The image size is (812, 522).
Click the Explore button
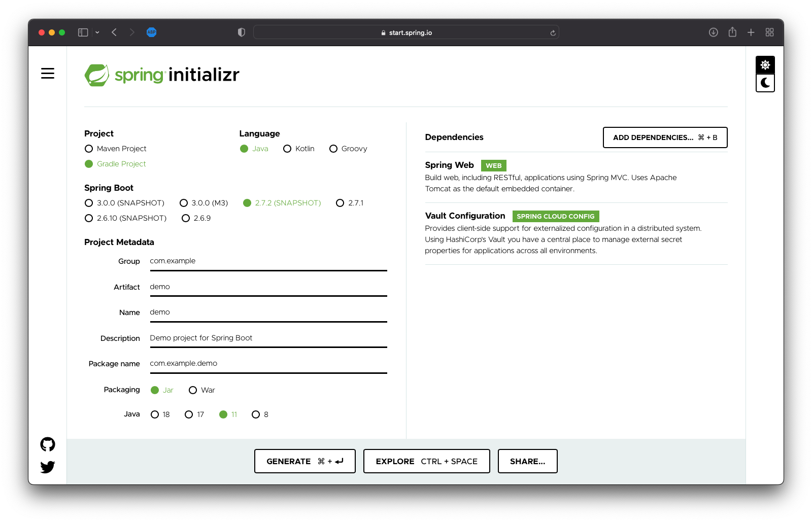pyautogui.click(x=427, y=461)
